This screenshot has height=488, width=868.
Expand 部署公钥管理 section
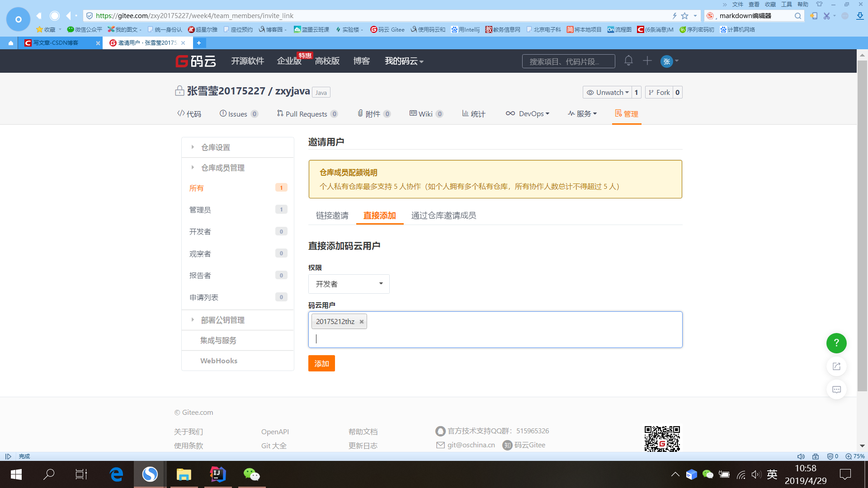pyautogui.click(x=222, y=320)
